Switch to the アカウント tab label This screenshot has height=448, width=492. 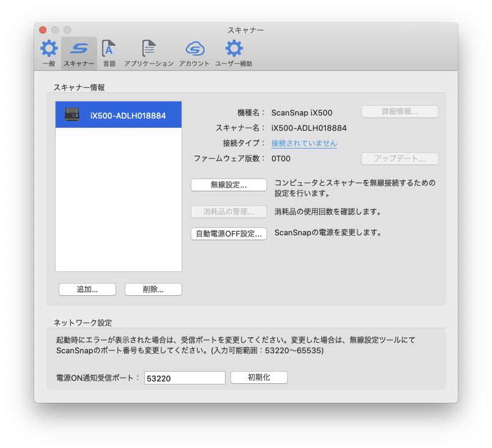pos(194,64)
